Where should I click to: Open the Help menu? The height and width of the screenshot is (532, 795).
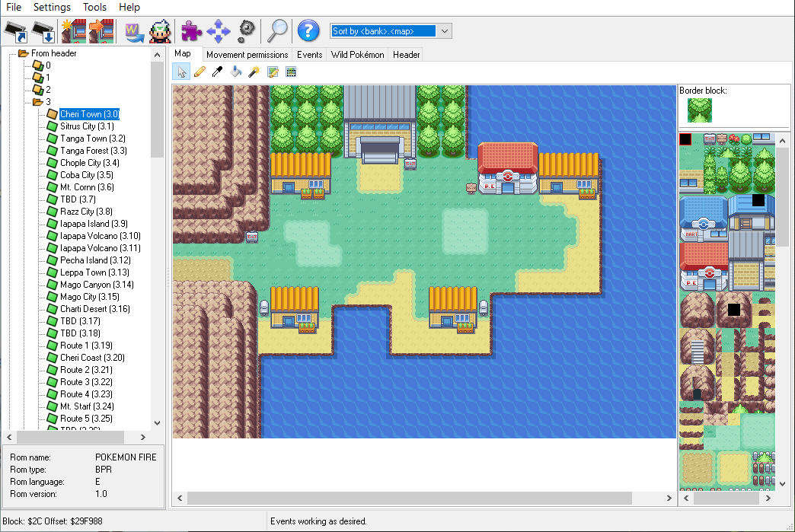(x=129, y=7)
